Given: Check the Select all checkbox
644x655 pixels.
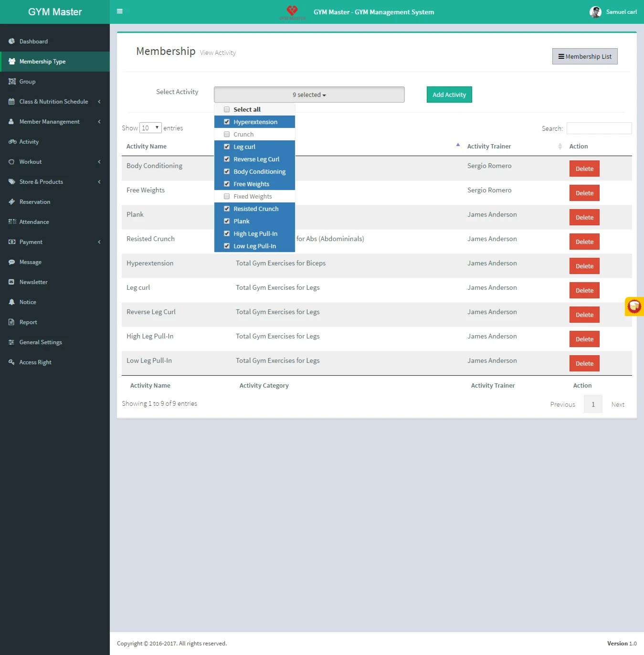Looking at the screenshot, I should (x=227, y=109).
